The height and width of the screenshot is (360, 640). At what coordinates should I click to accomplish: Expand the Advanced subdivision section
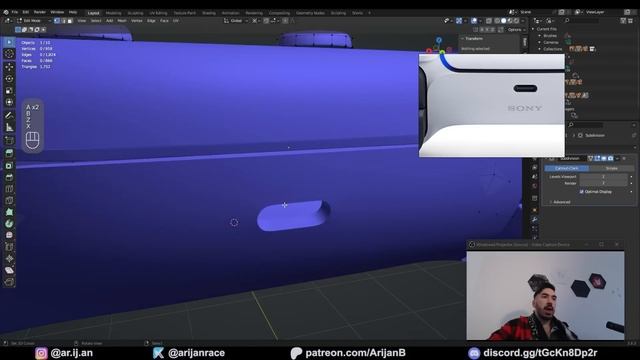[x=551, y=202]
